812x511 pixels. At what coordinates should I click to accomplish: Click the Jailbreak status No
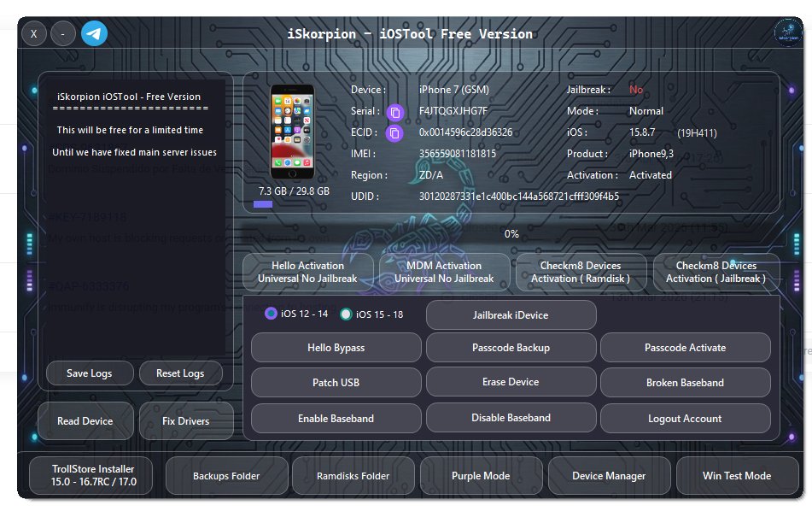point(636,90)
